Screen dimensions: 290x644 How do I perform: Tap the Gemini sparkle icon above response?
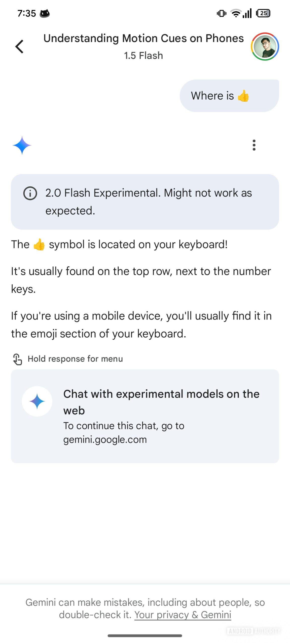pos(22,145)
